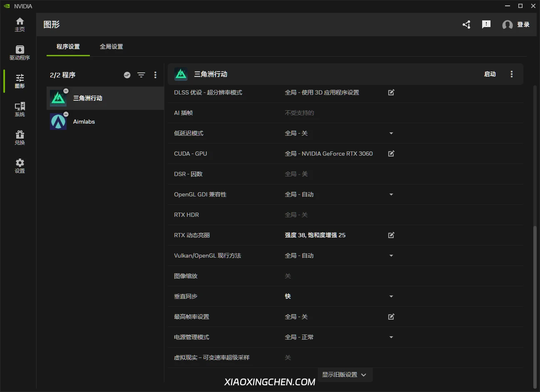Open the 设置 settings gear in sidebar
The image size is (540, 392).
pos(20,166)
